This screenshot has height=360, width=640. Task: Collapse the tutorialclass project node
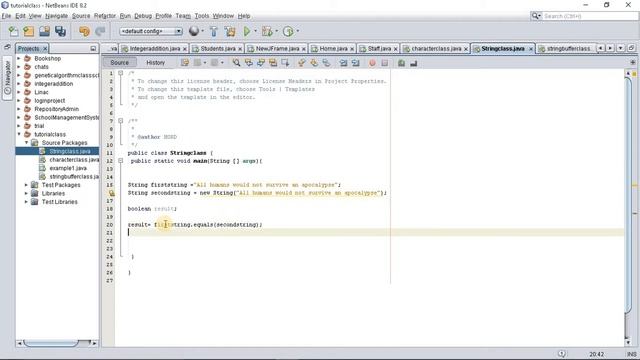click(19, 134)
